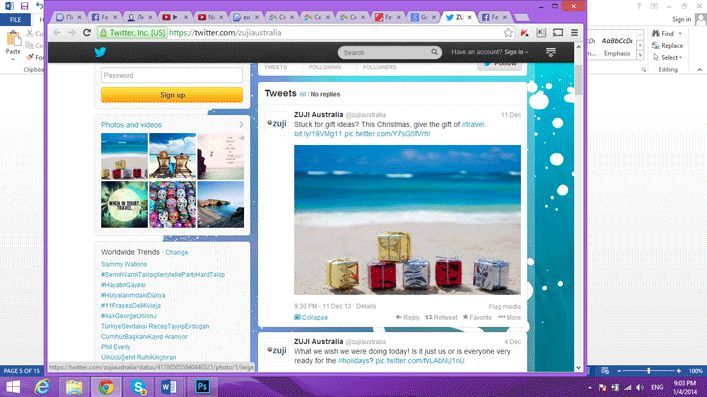Click the Chrome address bar URL
The width and height of the screenshot is (707, 397).
point(225,32)
